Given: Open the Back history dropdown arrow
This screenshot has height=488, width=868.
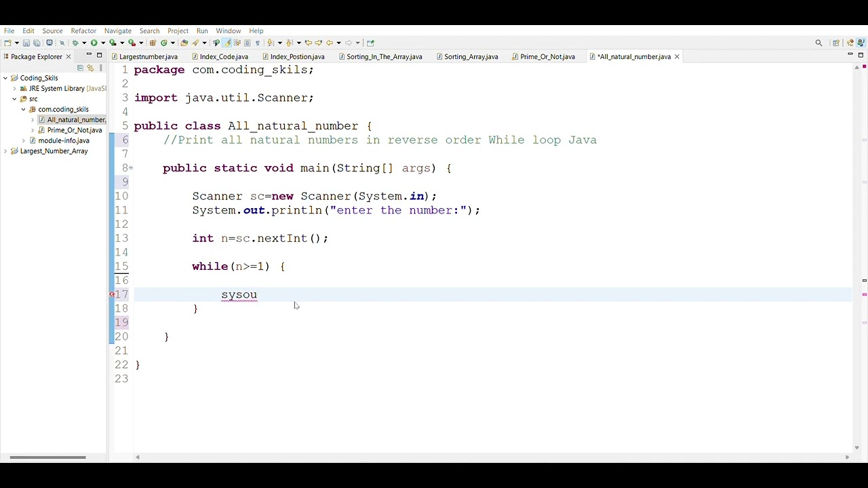Looking at the screenshot, I should click(x=338, y=43).
